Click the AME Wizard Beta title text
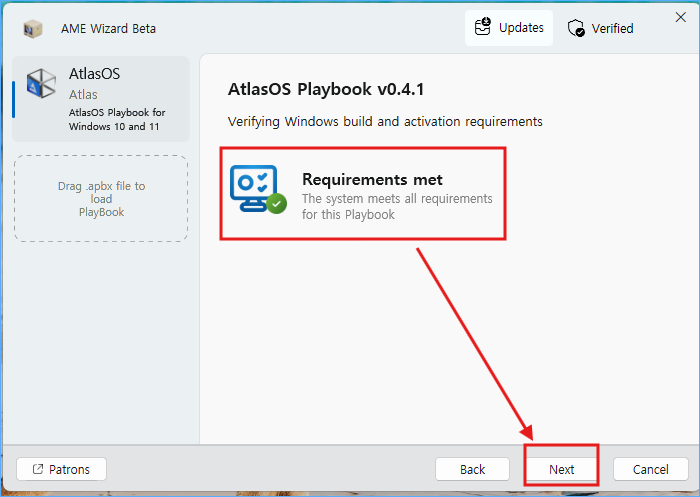 pyautogui.click(x=108, y=29)
